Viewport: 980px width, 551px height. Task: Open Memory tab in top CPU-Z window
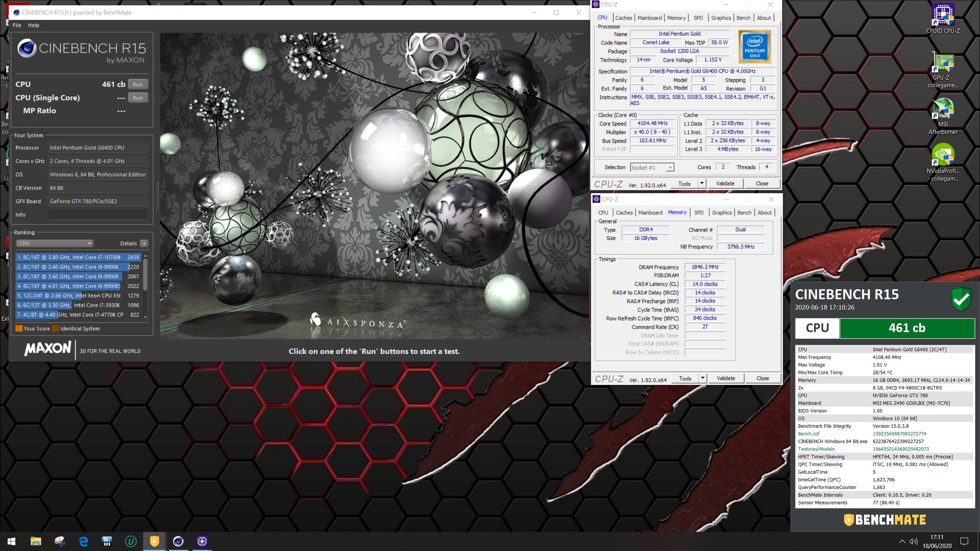[676, 18]
